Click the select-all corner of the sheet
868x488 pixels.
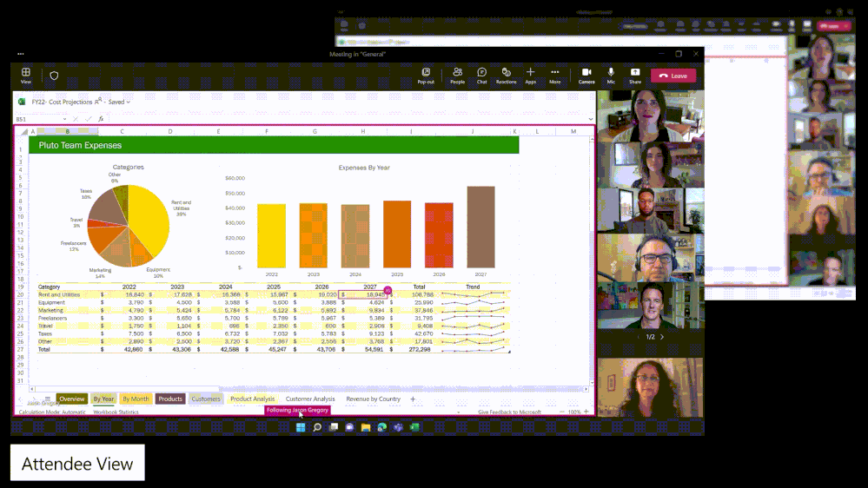[23, 132]
